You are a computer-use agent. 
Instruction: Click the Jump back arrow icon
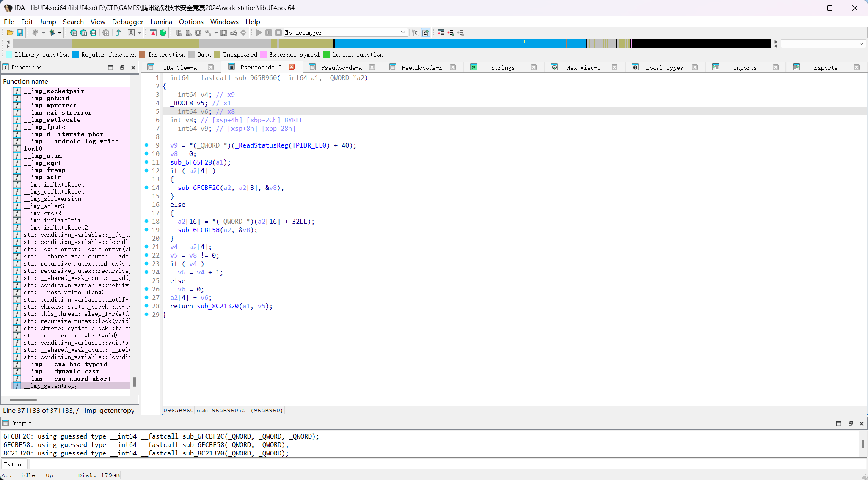point(35,33)
